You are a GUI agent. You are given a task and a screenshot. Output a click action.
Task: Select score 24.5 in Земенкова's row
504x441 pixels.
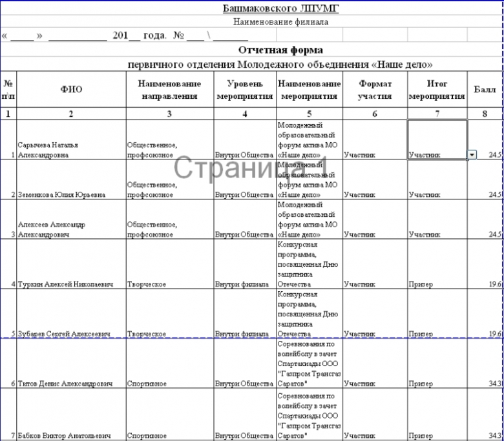pos(485,179)
